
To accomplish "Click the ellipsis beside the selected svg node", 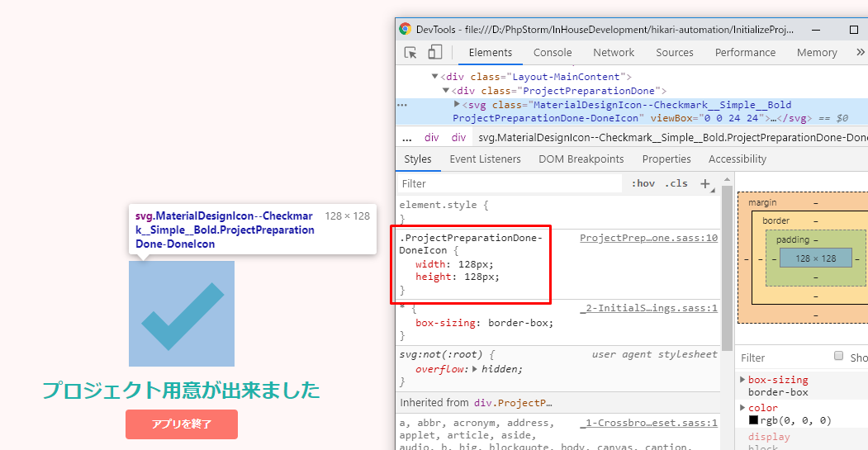I will coord(402,105).
